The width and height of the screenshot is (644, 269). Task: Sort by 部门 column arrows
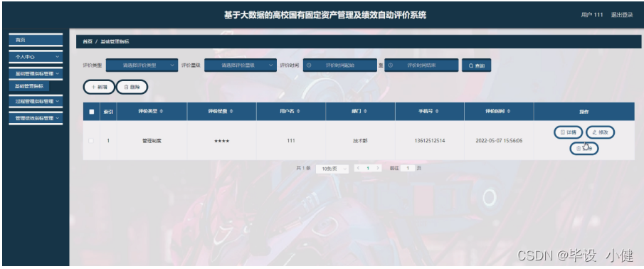click(365, 111)
